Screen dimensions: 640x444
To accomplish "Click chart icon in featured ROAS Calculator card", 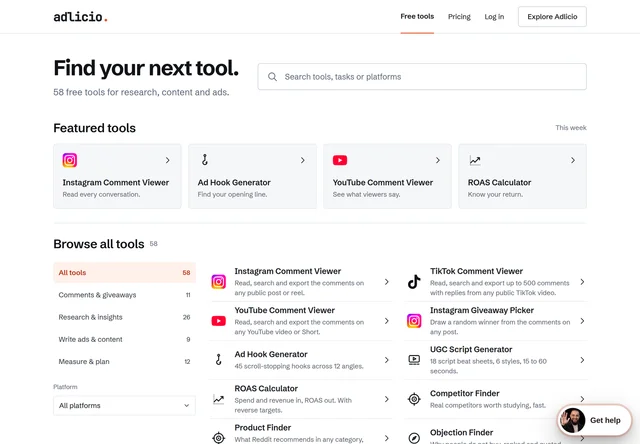I will coord(475,160).
